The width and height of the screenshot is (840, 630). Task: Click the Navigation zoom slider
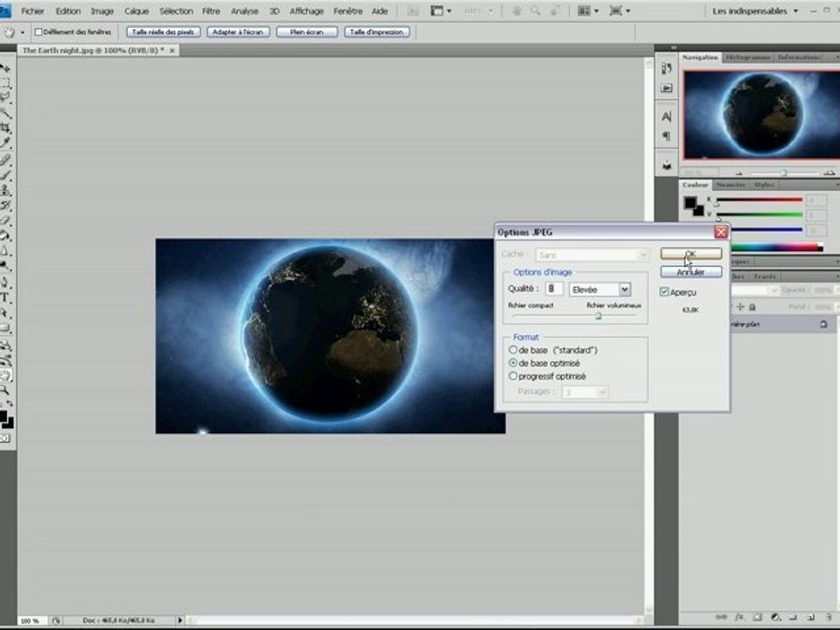point(784,172)
